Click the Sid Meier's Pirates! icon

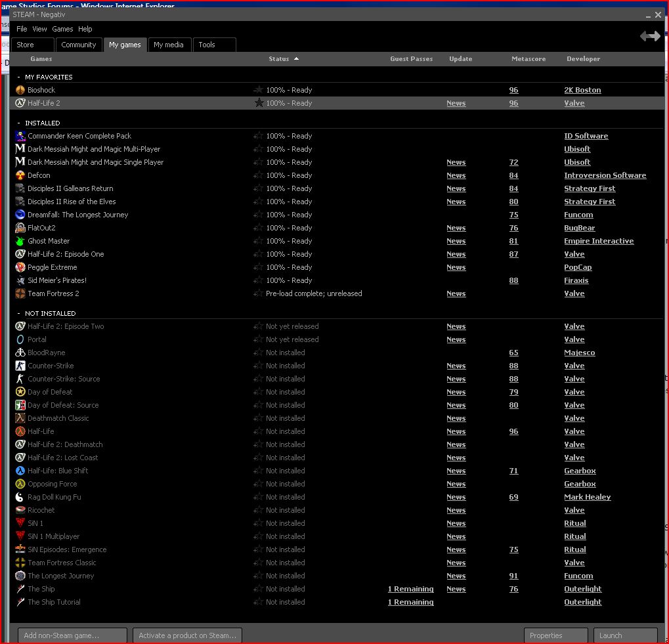[x=20, y=280]
